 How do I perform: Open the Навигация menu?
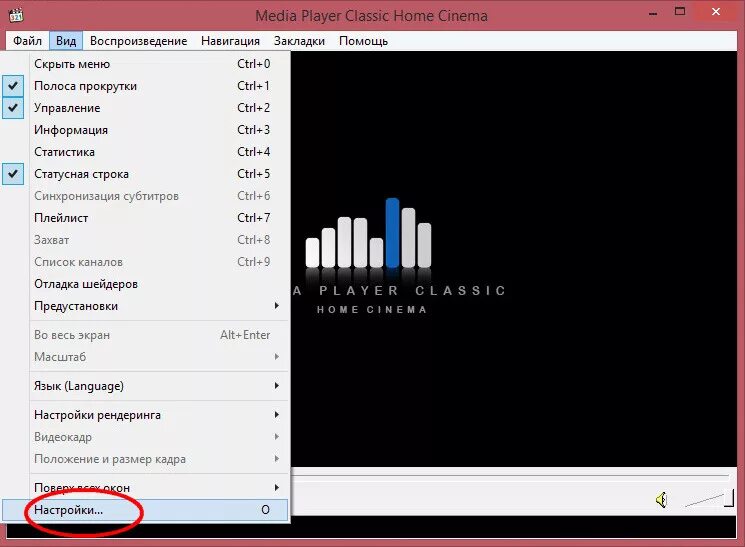[x=230, y=41]
